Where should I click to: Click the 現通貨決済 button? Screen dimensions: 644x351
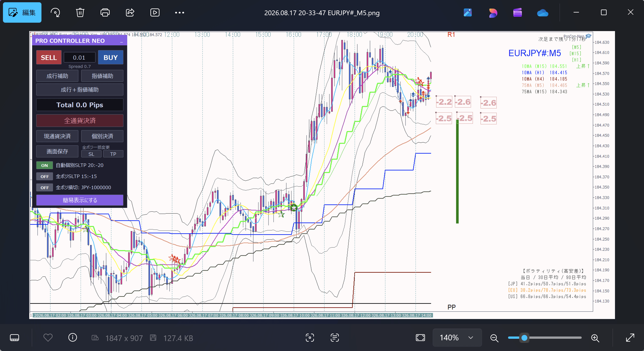click(x=57, y=136)
